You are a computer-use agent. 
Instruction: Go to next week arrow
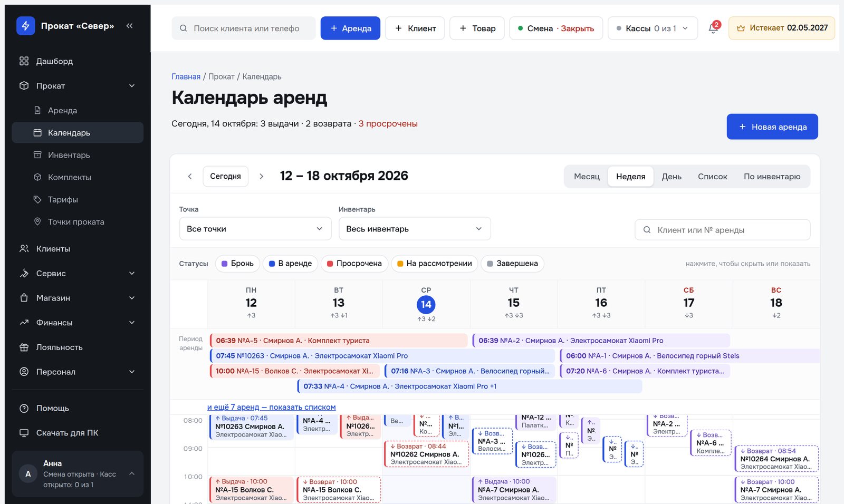(261, 177)
